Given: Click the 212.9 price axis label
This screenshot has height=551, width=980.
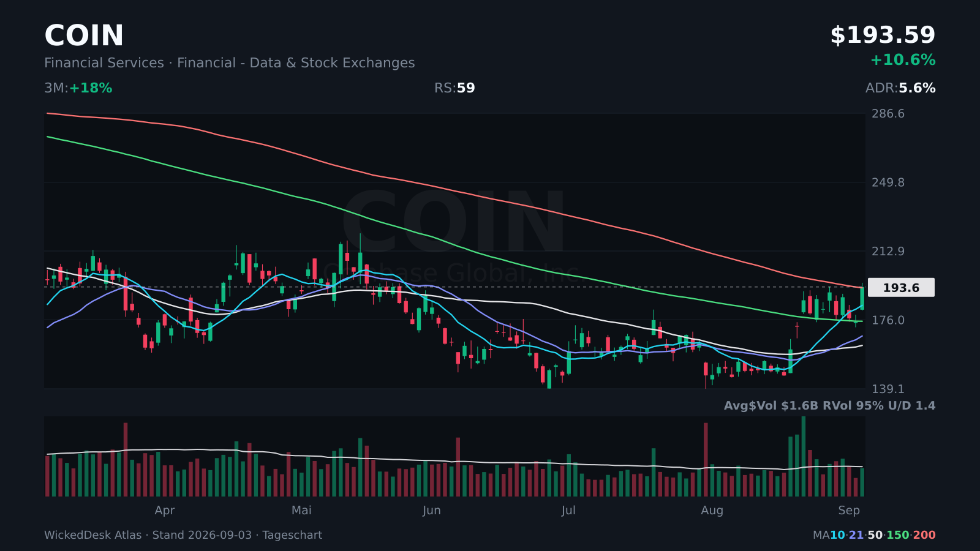Looking at the screenshot, I should (x=888, y=252).
